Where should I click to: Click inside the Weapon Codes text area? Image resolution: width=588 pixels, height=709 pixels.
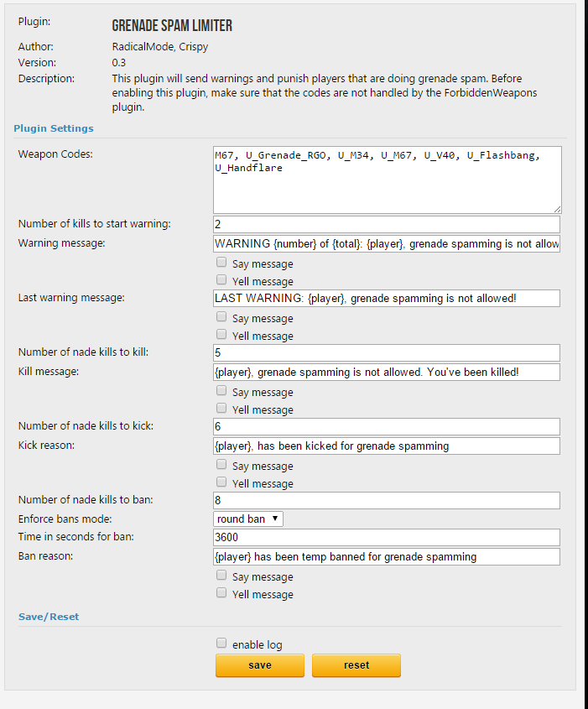(x=387, y=180)
